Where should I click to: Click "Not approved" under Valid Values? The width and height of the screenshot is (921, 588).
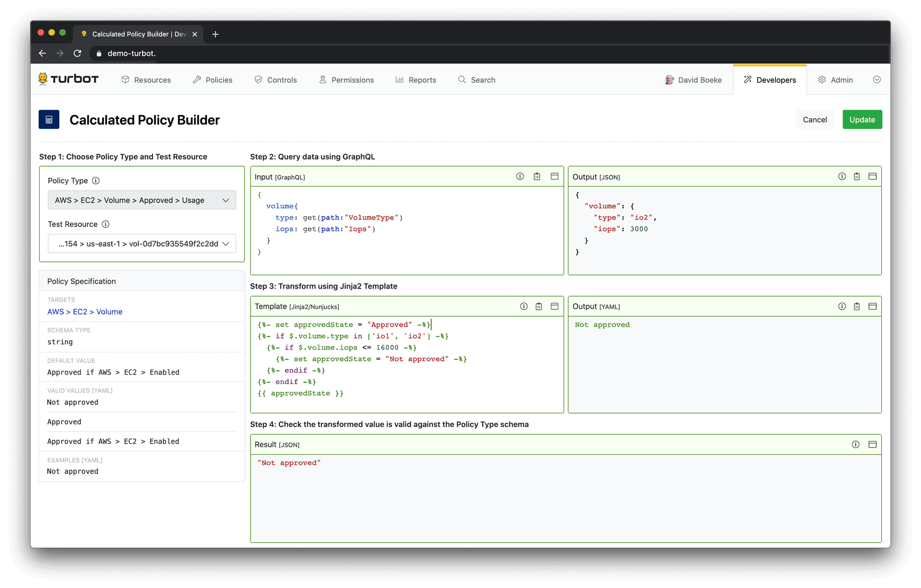point(73,402)
